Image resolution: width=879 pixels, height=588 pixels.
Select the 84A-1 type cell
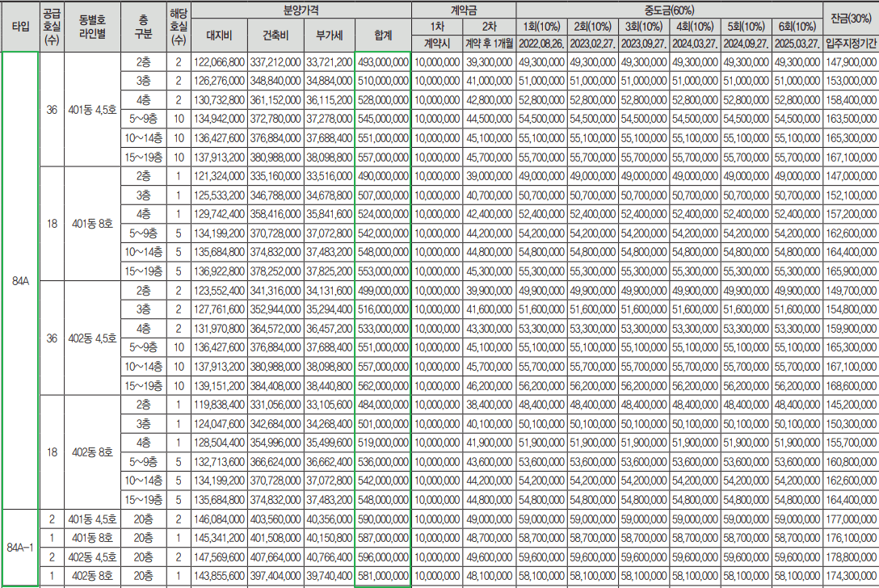click(x=21, y=547)
